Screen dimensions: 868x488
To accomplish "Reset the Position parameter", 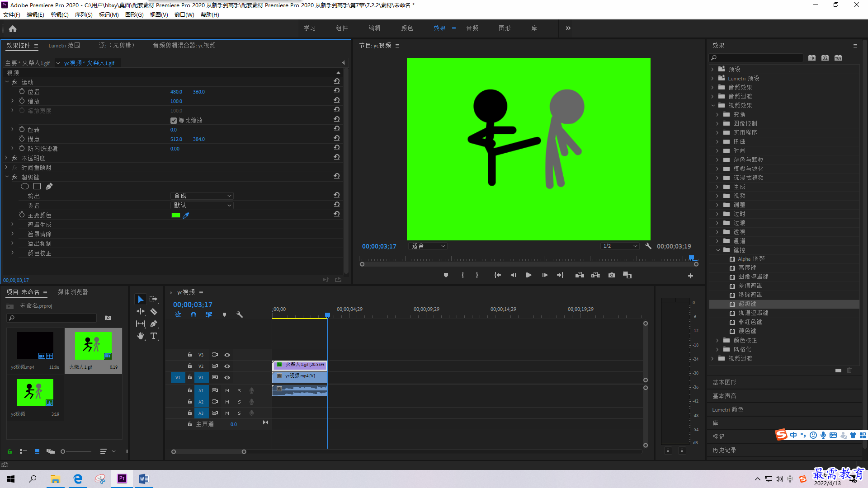I will (337, 91).
